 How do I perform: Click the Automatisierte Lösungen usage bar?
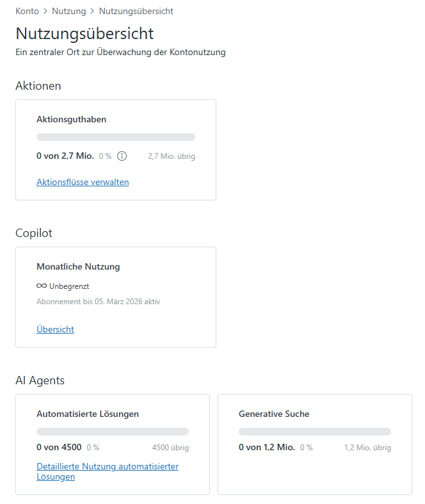pyautogui.click(x=113, y=432)
